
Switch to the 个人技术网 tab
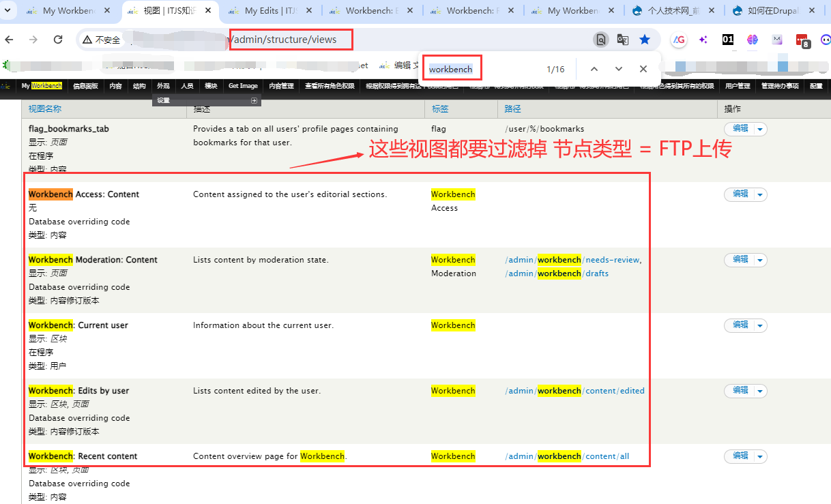[673, 10]
